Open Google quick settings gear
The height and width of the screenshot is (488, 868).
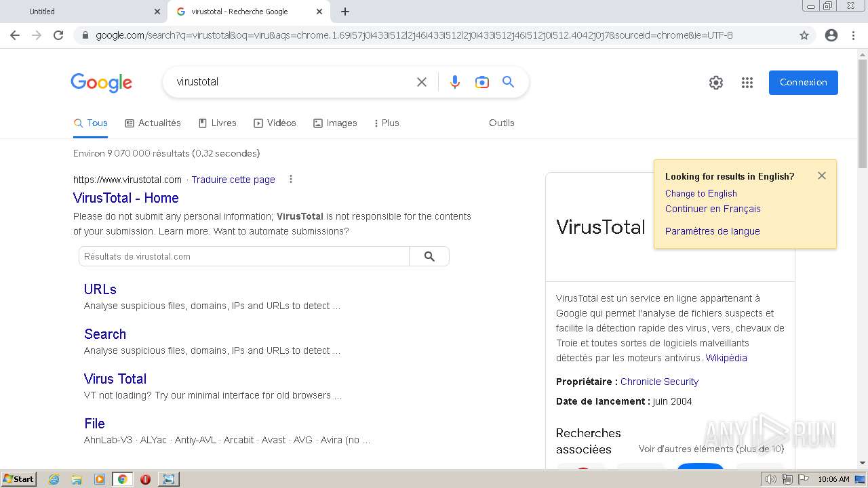pyautogui.click(x=716, y=83)
